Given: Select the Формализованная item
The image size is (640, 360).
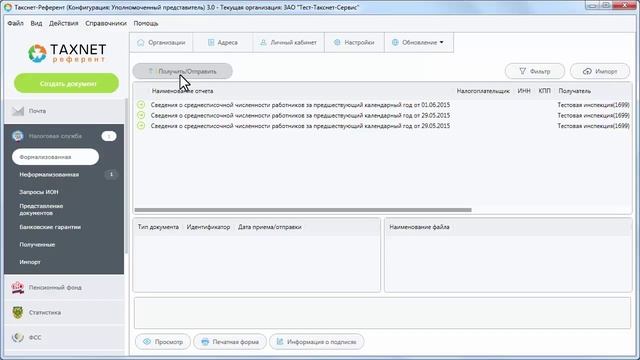Looking at the screenshot, I should click(55, 157).
